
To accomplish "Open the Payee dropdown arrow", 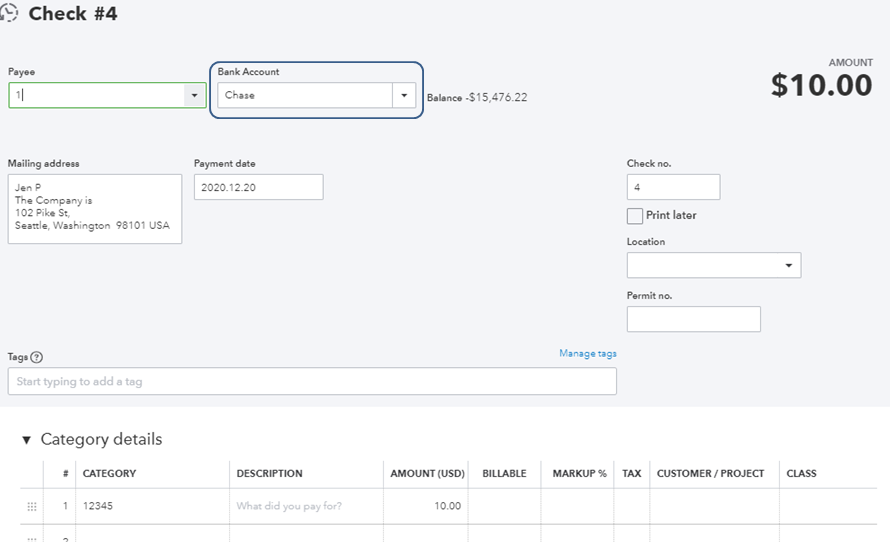I will 193,96.
